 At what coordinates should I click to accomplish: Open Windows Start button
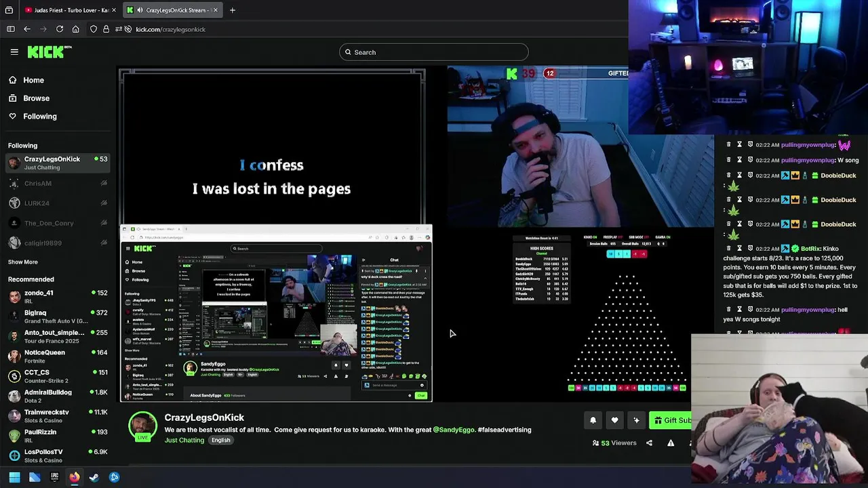[x=14, y=477]
